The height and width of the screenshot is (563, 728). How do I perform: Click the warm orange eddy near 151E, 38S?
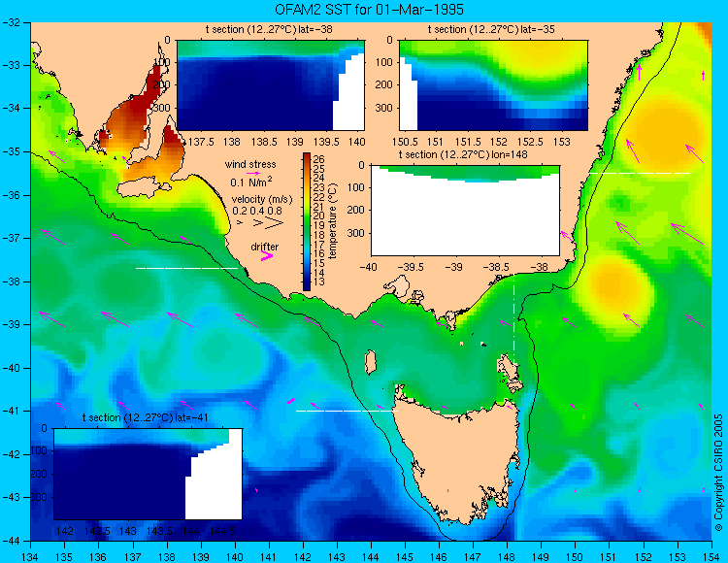(x=612, y=284)
